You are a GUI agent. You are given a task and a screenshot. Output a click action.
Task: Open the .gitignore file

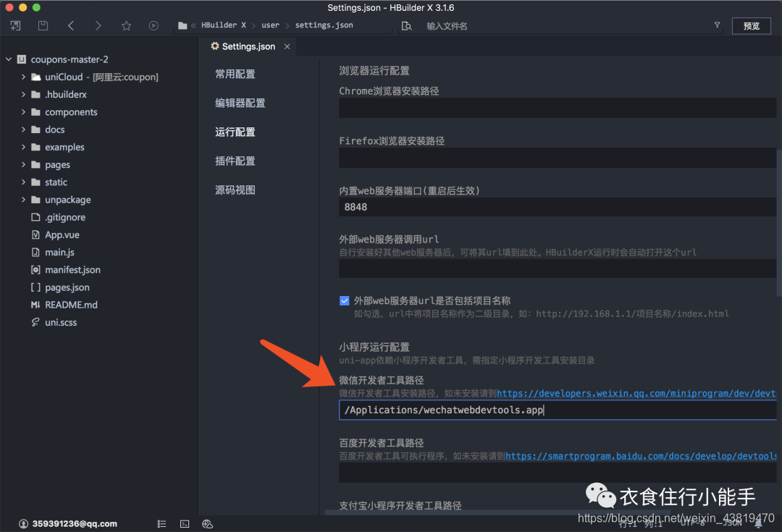click(59, 217)
